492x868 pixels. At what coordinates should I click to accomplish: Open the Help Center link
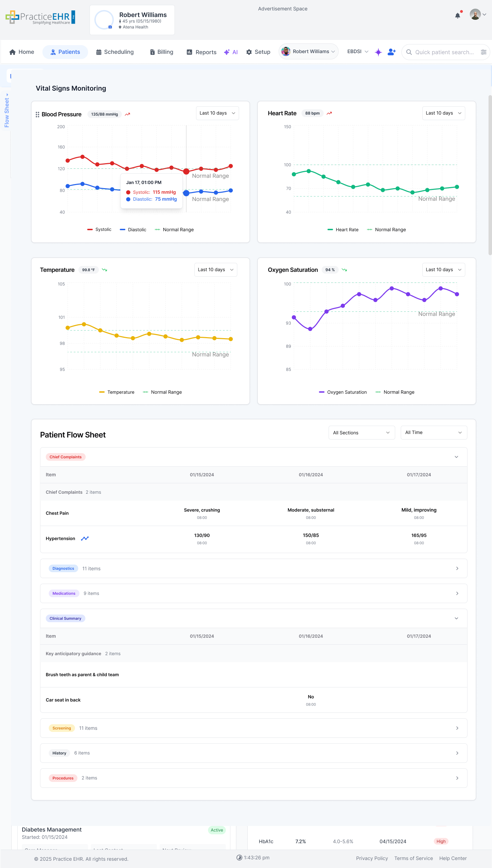tap(453, 858)
